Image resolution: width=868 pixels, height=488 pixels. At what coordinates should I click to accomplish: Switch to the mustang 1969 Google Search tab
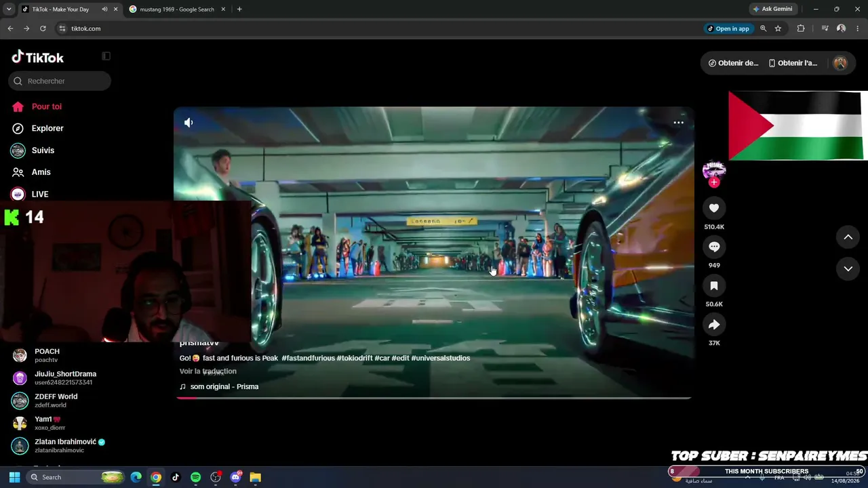click(x=176, y=9)
